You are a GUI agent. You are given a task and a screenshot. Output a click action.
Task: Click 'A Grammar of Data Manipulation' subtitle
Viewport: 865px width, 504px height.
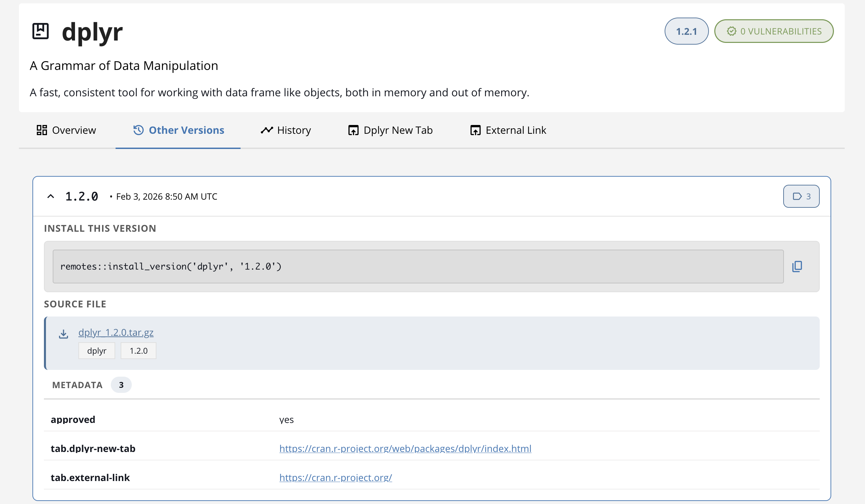point(124,66)
